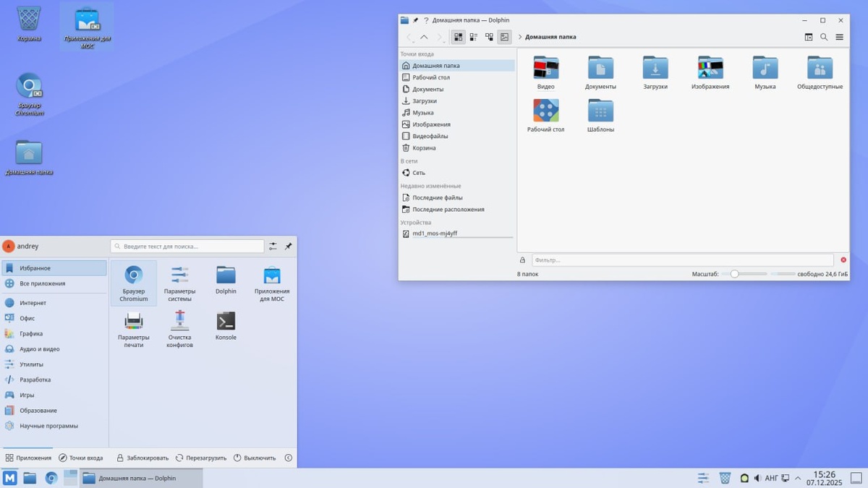
Task: Open the trash icon in system tray
Action: click(x=726, y=478)
